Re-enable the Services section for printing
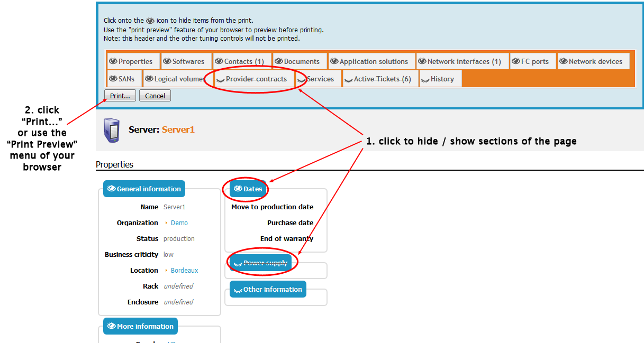The height and width of the screenshot is (343, 644). [x=302, y=78]
